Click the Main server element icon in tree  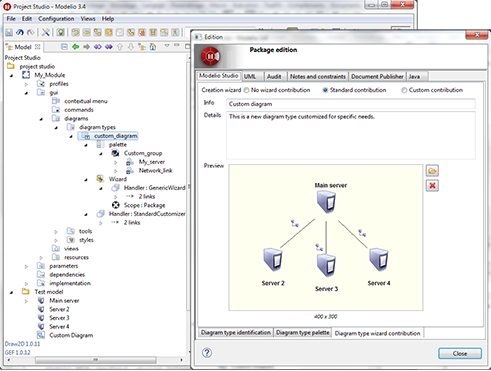tap(41, 300)
